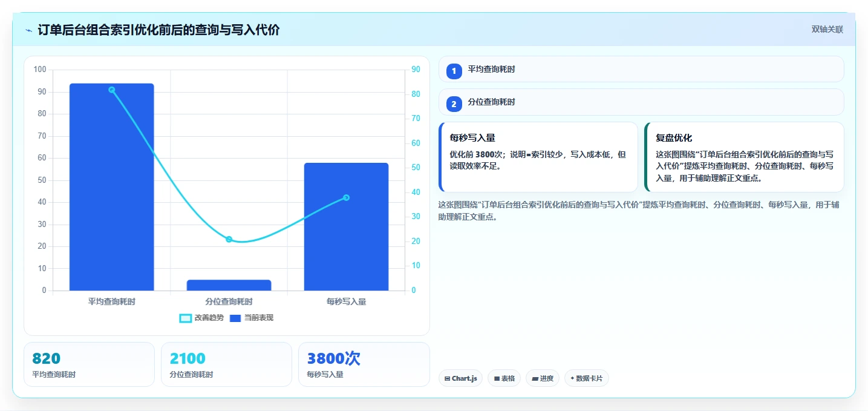Click the icon inside the 表格 tag
This screenshot has height=411, width=868.
click(497, 378)
